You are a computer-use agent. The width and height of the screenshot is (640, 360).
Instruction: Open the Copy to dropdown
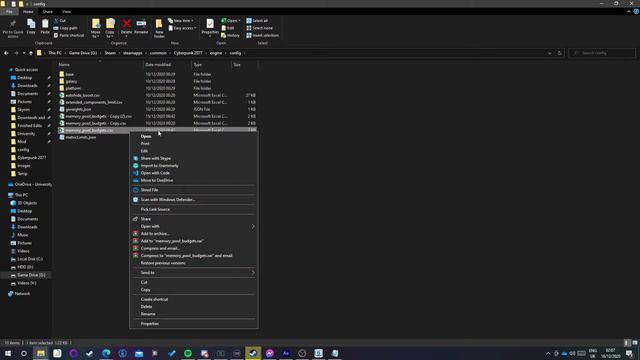pos(110,34)
